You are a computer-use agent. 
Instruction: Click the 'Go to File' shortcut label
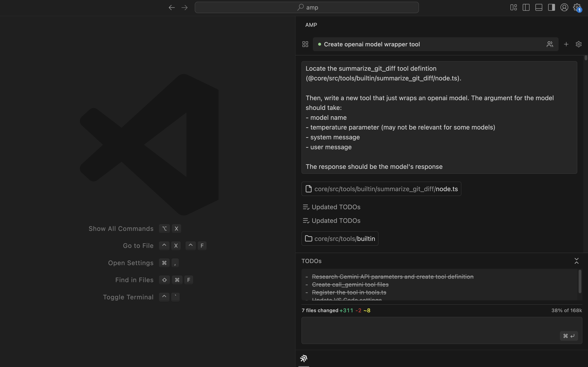point(138,246)
